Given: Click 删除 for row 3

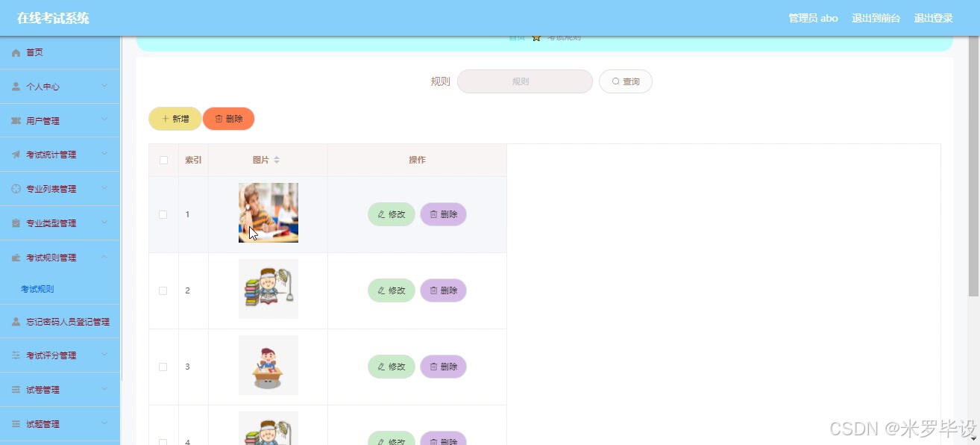Looking at the screenshot, I should pos(444,367).
